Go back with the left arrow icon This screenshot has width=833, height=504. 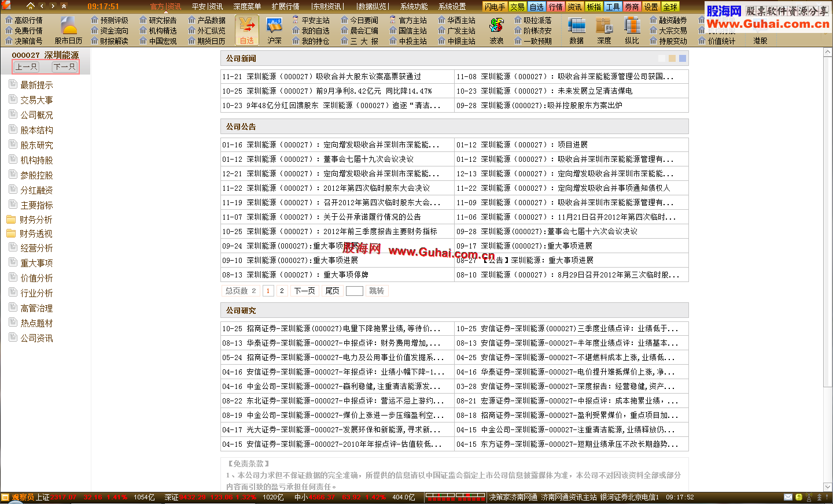(42, 6)
